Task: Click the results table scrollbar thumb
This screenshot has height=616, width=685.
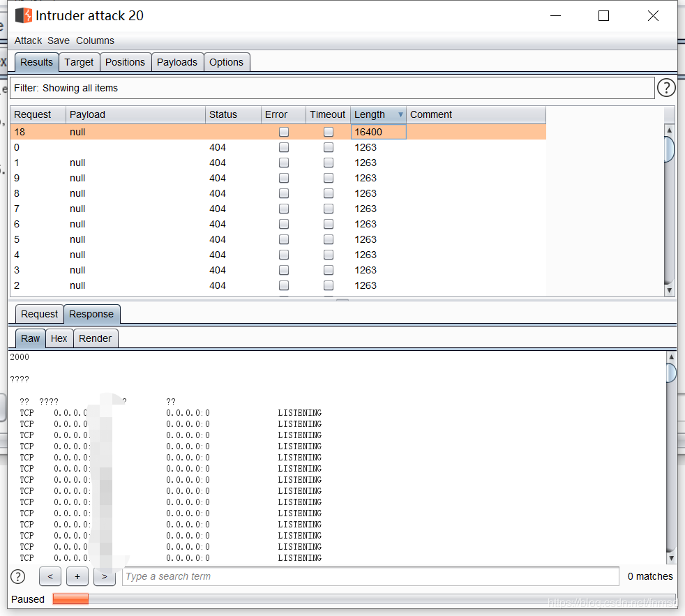Action: (669, 149)
